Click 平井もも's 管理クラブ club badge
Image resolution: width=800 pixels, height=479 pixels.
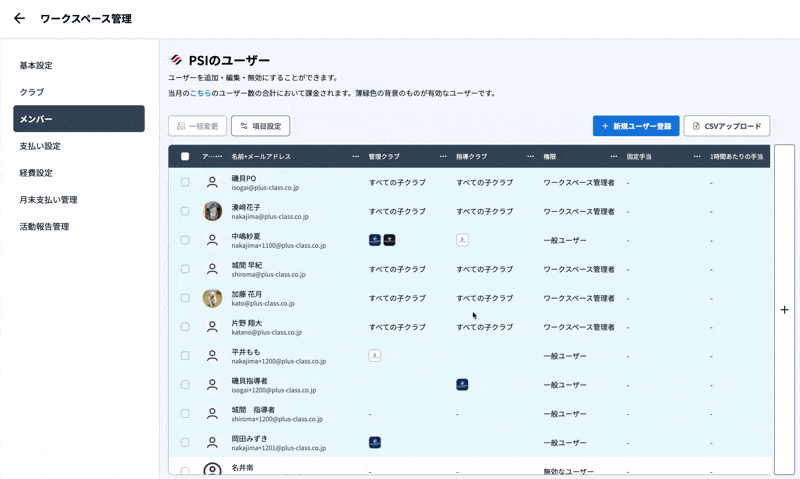pos(375,355)
